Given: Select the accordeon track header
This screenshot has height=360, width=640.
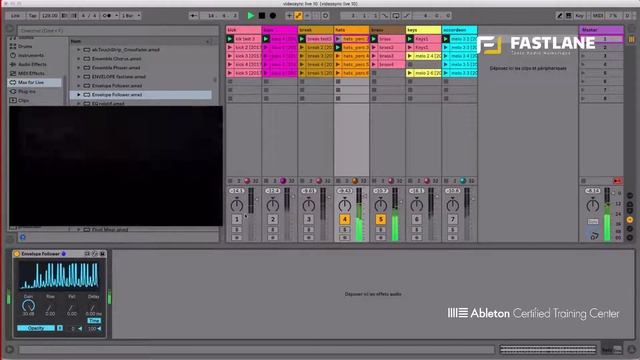Looking at the screenshot, I should pos(459,30).
